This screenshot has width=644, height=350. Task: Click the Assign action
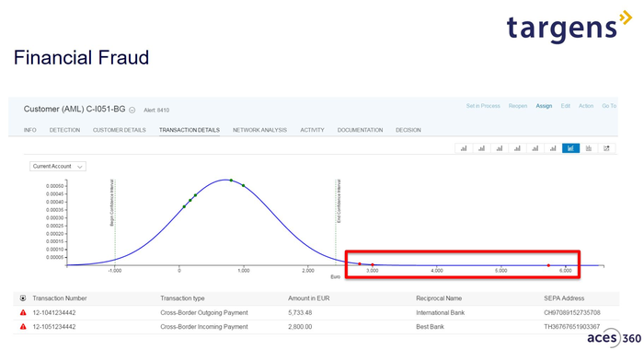(544, 106)
